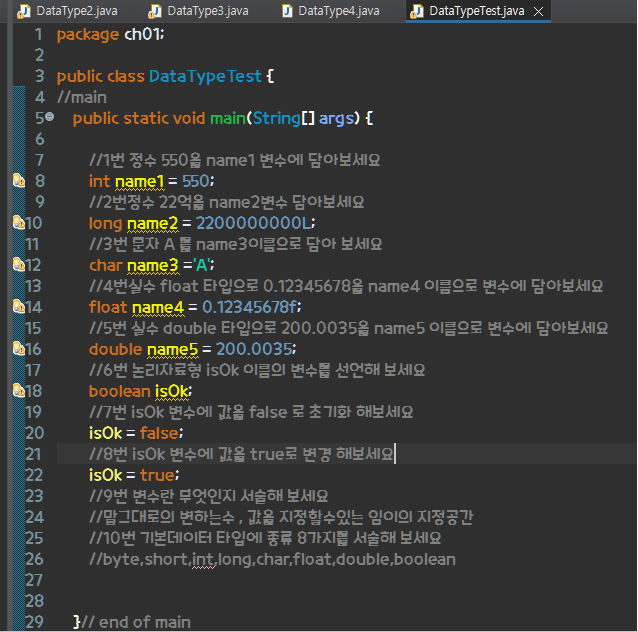Click the variable name3 on line 12
The height and width of the screenshot is (632, 638).
(x=153, y=265)
